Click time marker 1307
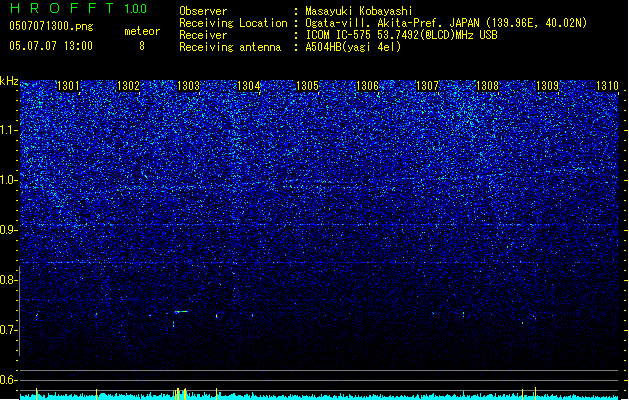The height and width of the screenshot is (400, 629). point(428,86)
